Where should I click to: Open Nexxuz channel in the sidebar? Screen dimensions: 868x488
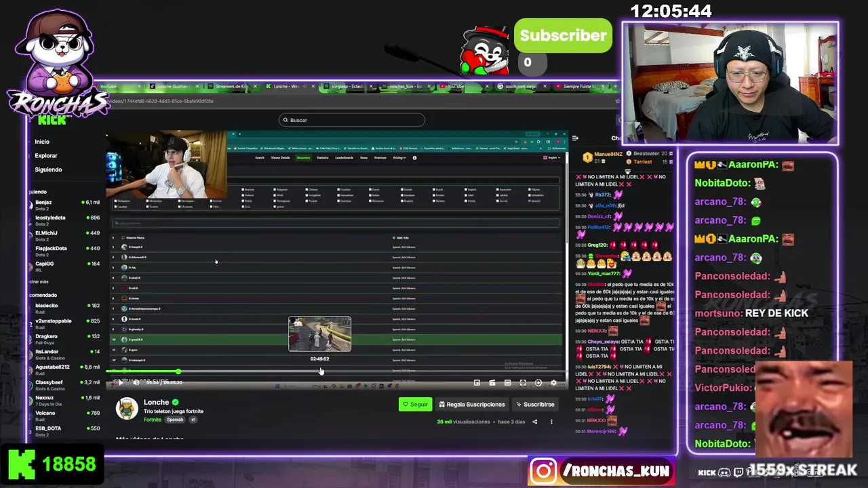pyautogui.click(x=65, y=400)
